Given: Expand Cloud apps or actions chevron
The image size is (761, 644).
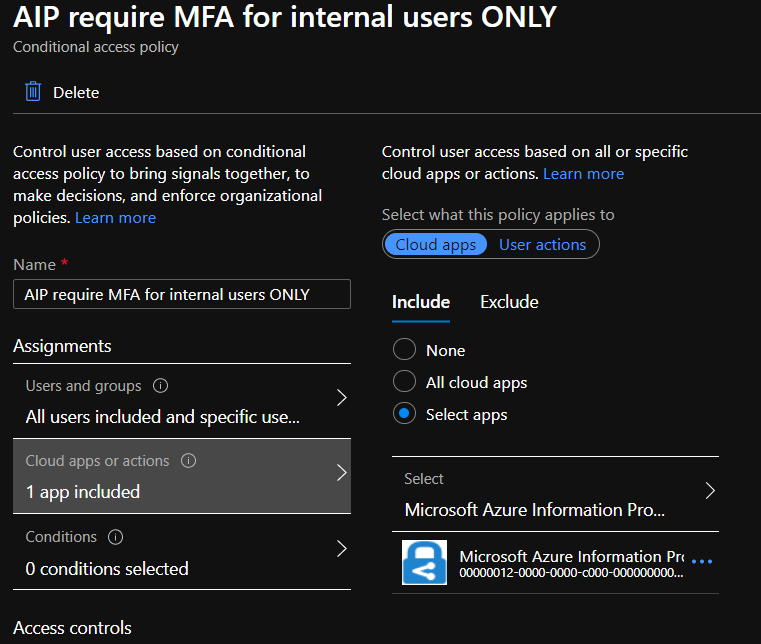Looking at the screenshot, I should [x=342, y=473].
